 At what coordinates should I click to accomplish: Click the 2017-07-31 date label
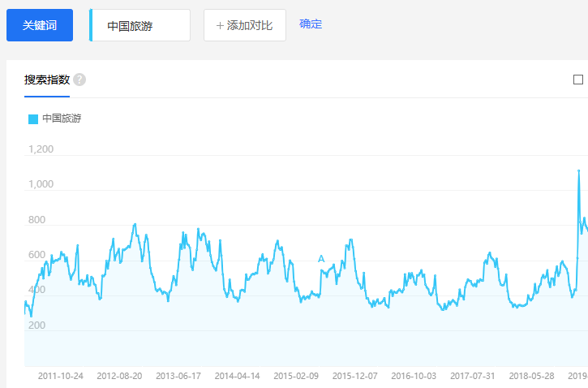point(473,376)
